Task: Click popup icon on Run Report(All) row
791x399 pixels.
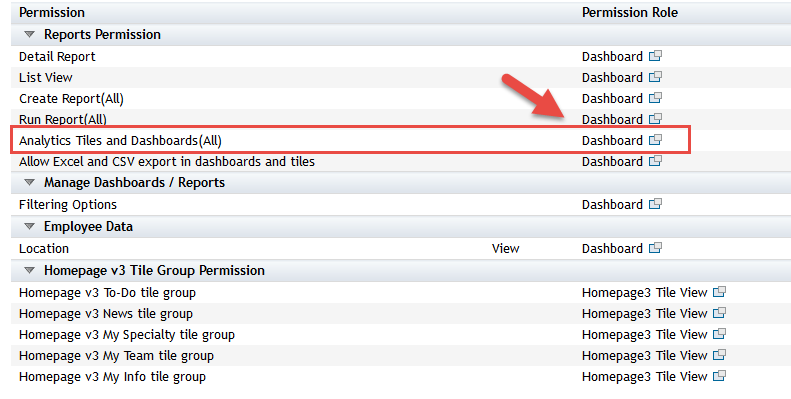Action: click(655, 119)
